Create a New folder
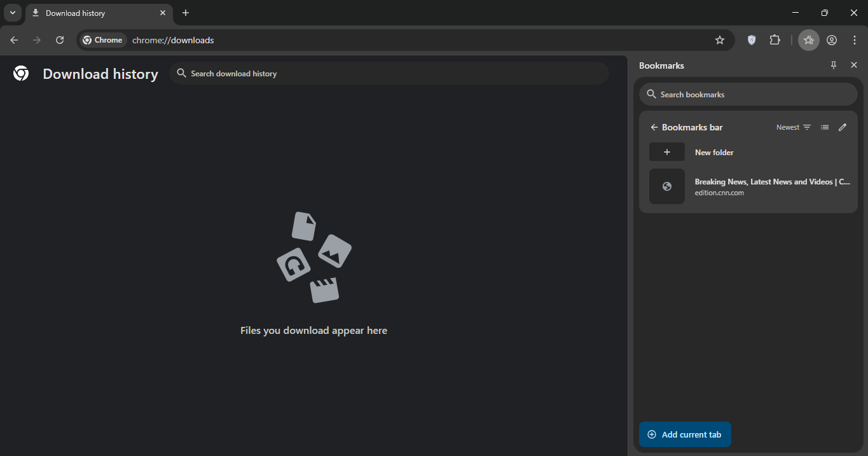The image size is (868, 456). (x=748, y=152)
